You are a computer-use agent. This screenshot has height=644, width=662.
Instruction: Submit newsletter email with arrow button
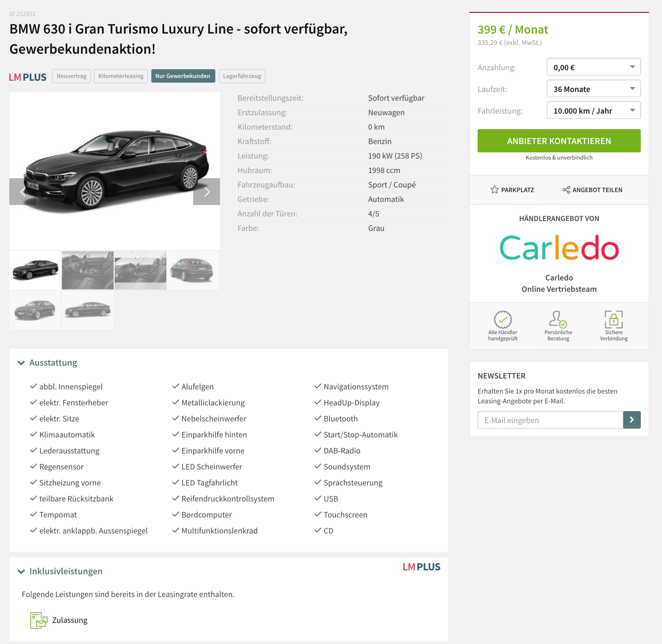[631, 420]
